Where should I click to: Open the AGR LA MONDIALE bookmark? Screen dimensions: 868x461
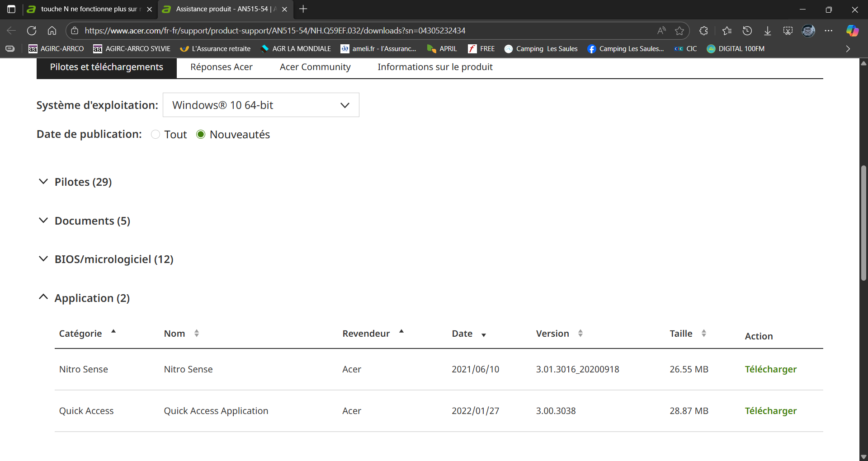296,49
